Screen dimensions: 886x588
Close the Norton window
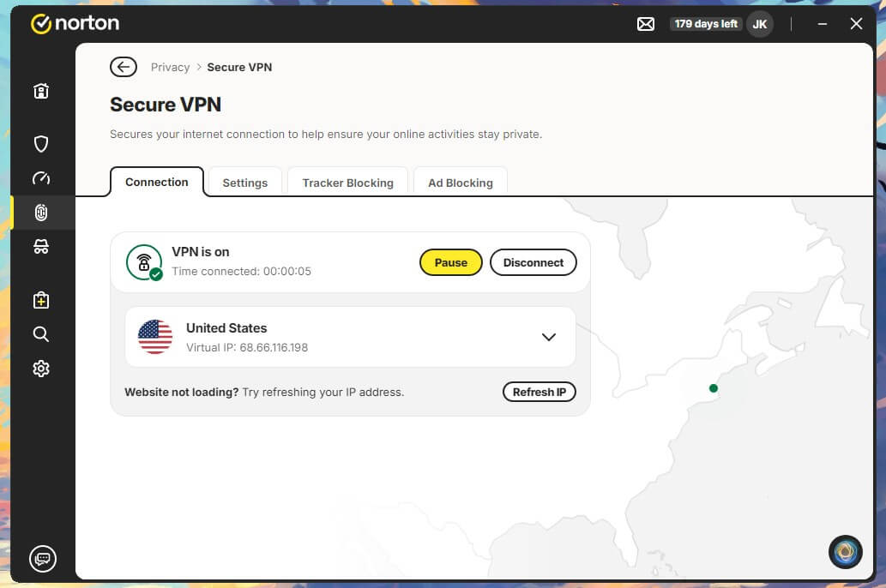pyautogui.click(x=856, y=24)
